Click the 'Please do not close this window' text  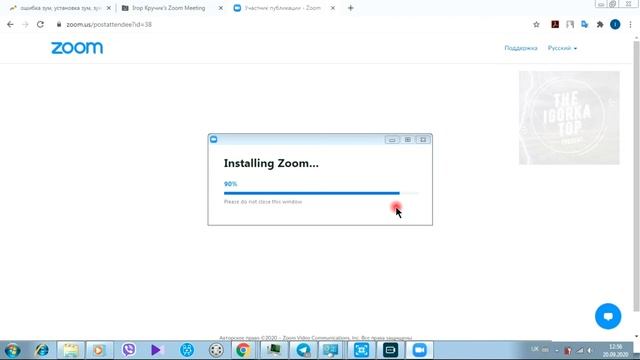(263, 202)
